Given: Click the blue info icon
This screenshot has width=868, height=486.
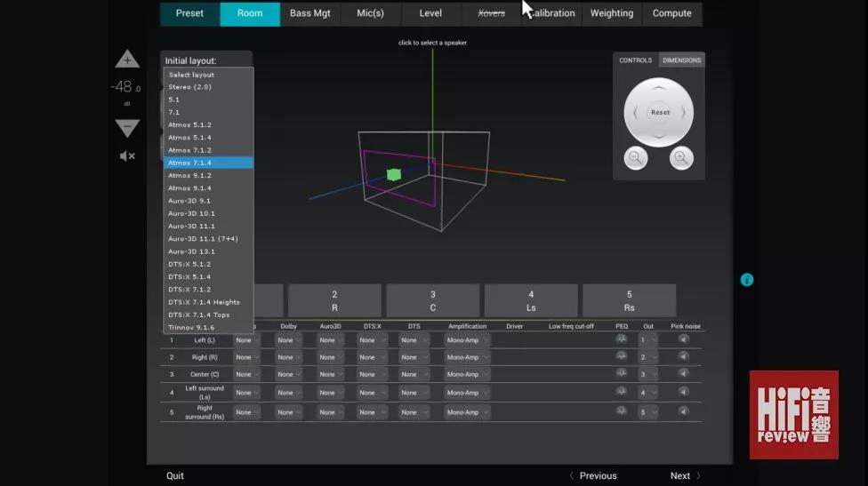Looking at the screenshot, I should click(747, 280).
